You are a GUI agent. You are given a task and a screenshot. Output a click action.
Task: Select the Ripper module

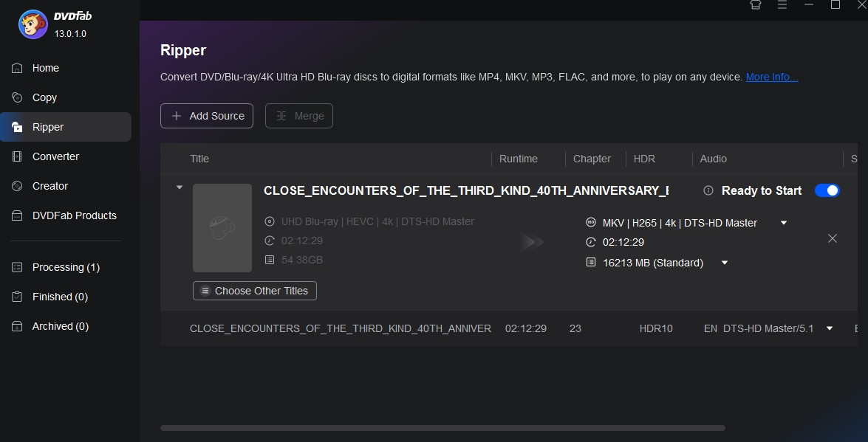65,127
